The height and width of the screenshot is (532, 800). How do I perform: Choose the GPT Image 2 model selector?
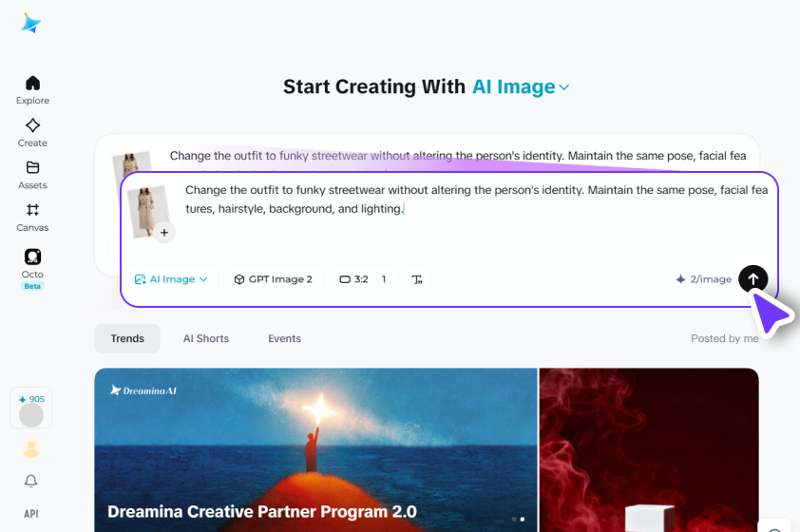point(274,279)
